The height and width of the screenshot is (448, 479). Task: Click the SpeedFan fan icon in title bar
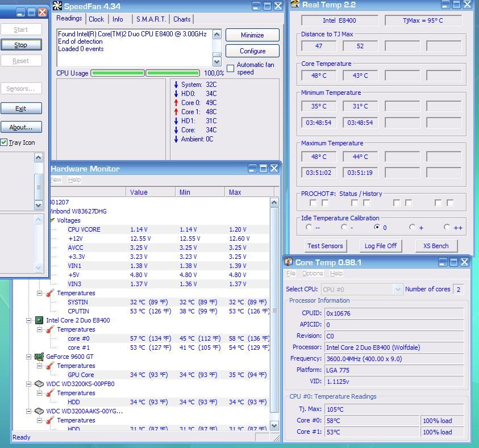click(57, 6)
